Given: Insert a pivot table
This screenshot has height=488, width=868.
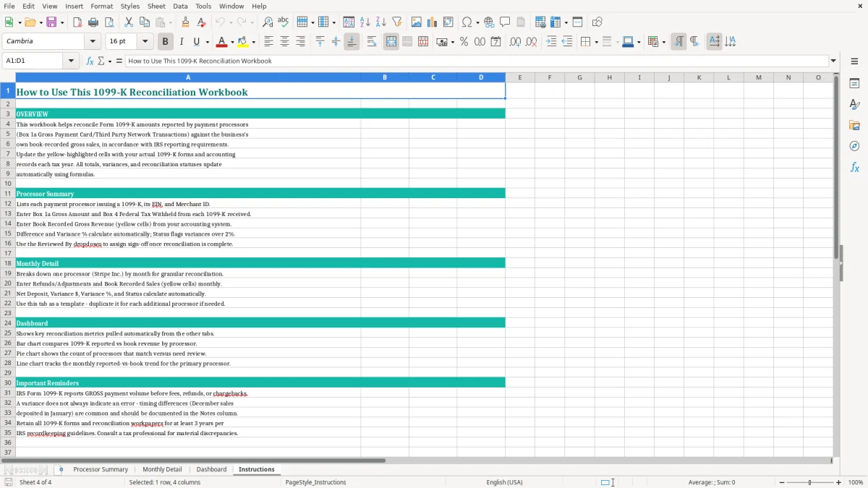Looking at the screenshot, I should [448, 22].
